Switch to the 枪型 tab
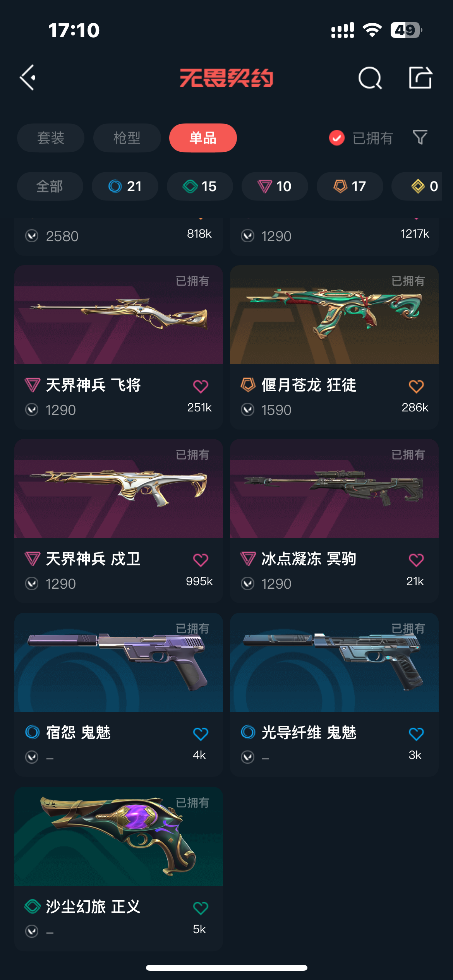 point(127,138)
